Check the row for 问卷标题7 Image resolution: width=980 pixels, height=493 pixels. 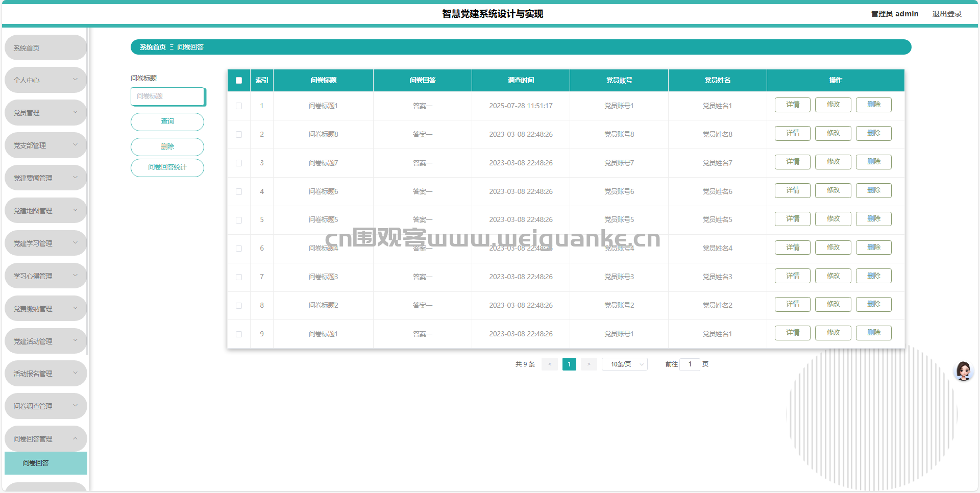(239, 163)
